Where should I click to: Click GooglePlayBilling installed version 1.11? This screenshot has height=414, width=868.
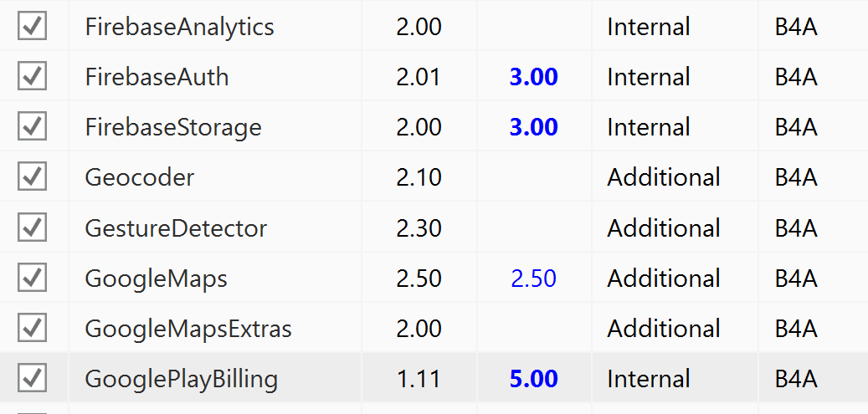click(x=419, y=379)
